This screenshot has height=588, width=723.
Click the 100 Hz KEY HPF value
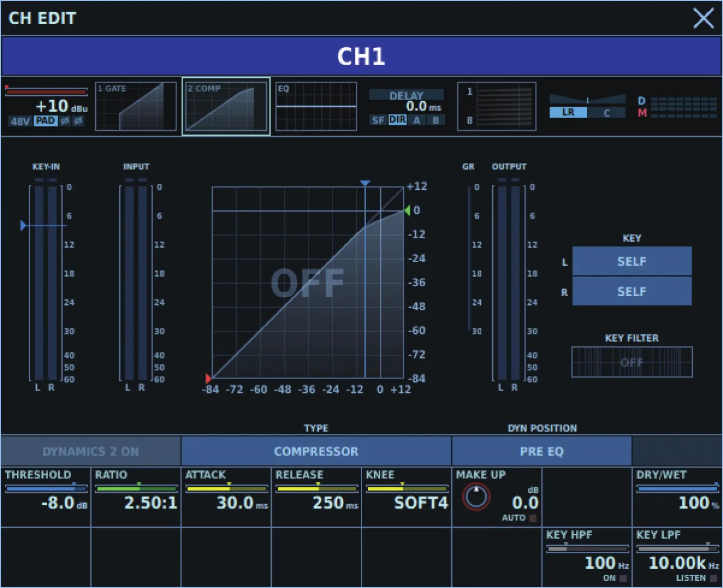607,564
